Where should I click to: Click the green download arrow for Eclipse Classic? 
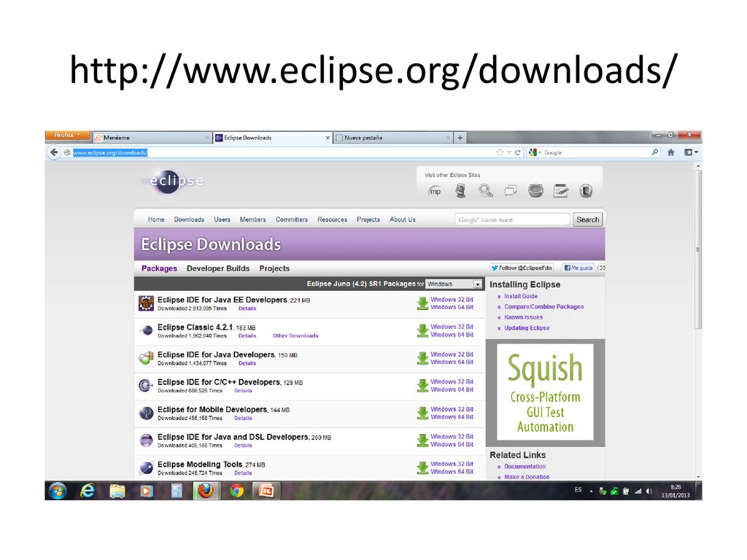point(422,330)
